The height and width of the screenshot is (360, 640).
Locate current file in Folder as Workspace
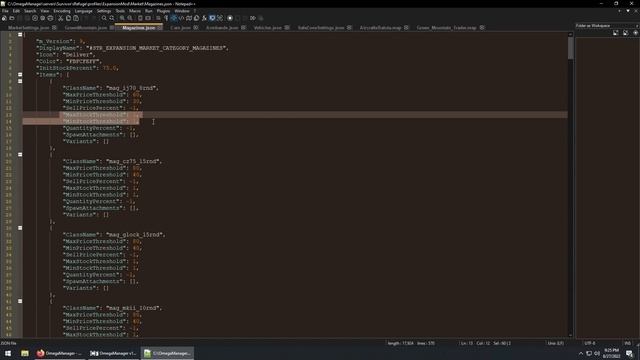(x=636, y=33)
